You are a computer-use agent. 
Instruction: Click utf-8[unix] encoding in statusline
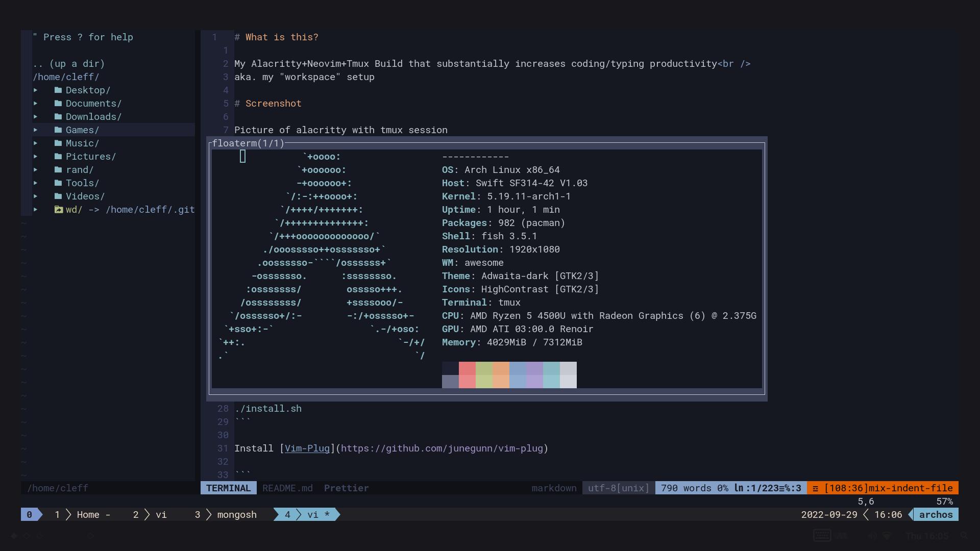pyautogui.click(x=619, y=488)
